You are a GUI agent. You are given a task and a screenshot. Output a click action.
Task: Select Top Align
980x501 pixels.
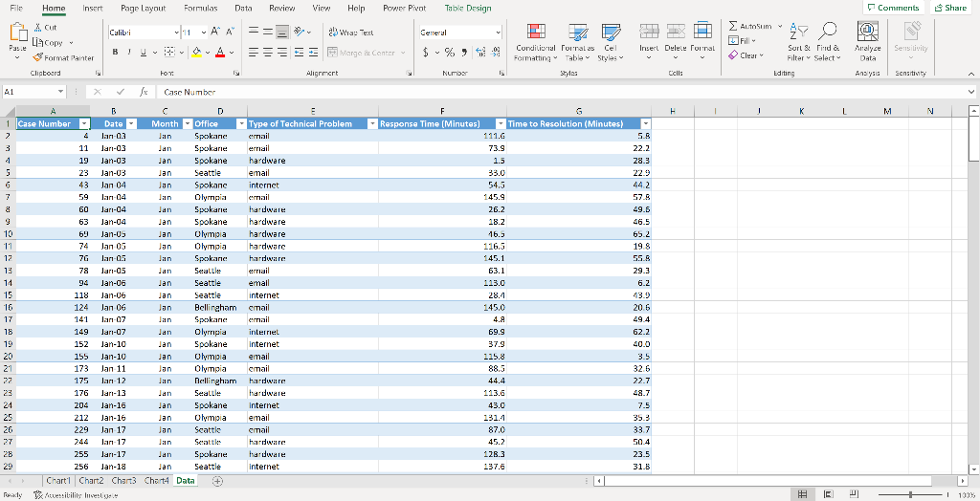click(253, 32)
